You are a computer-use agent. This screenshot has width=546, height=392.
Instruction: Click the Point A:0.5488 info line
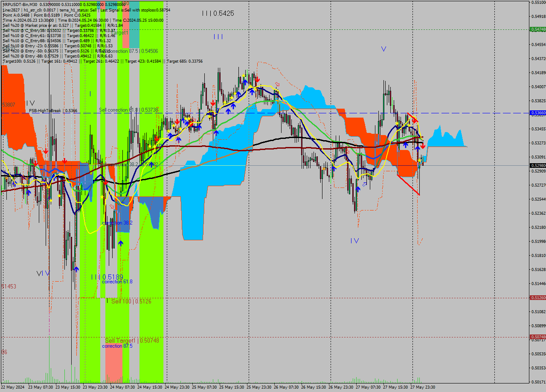(x=46, y=15)
